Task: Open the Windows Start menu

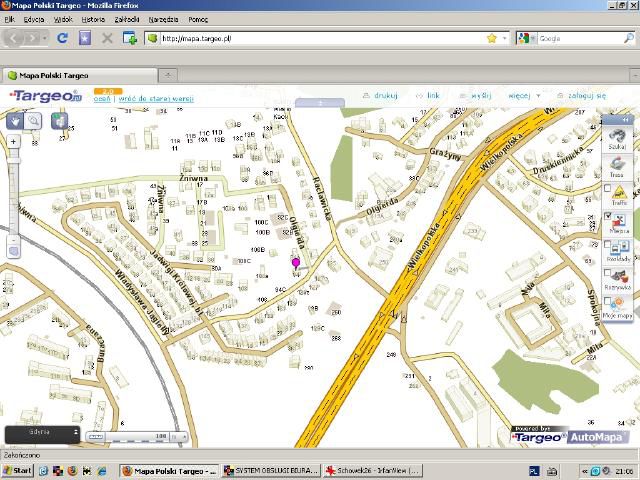Action: click(x=17, y=471)
